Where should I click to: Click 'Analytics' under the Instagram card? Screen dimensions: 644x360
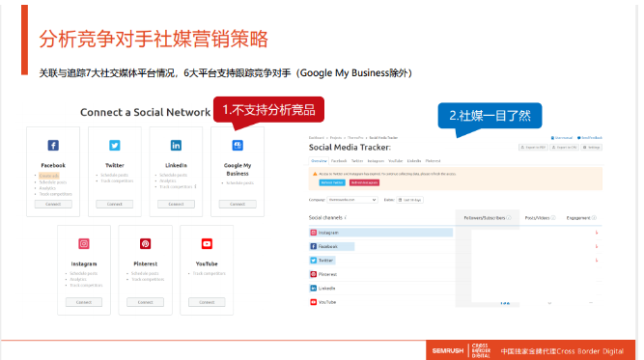78,279
